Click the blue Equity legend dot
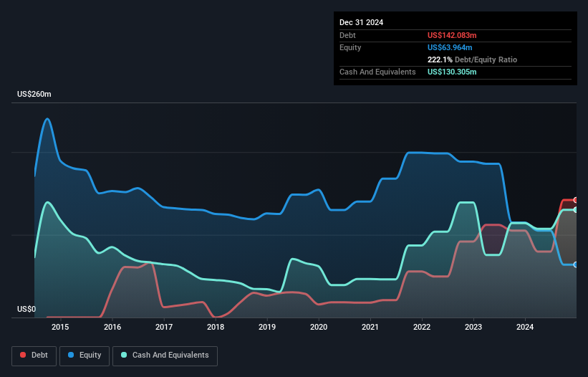This screenshot has width=588, height=377. tap(71, 355)
